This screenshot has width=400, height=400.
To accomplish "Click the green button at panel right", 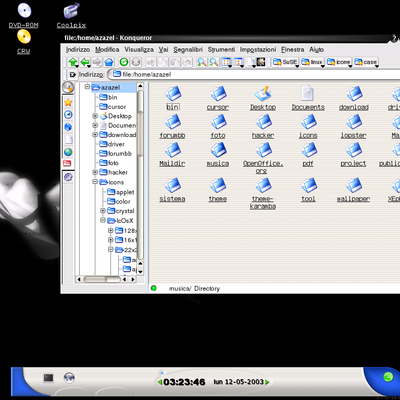I will coord(387,377).
